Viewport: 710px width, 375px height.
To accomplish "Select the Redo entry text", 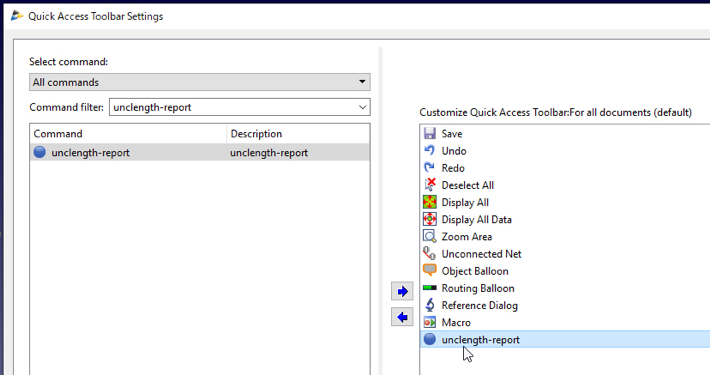I will click(x=453, y=168).
